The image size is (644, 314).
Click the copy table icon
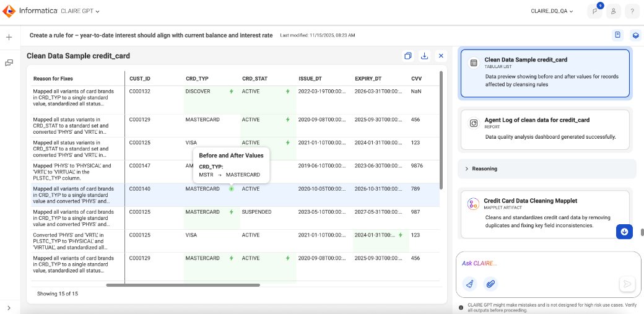click(408, 56)
